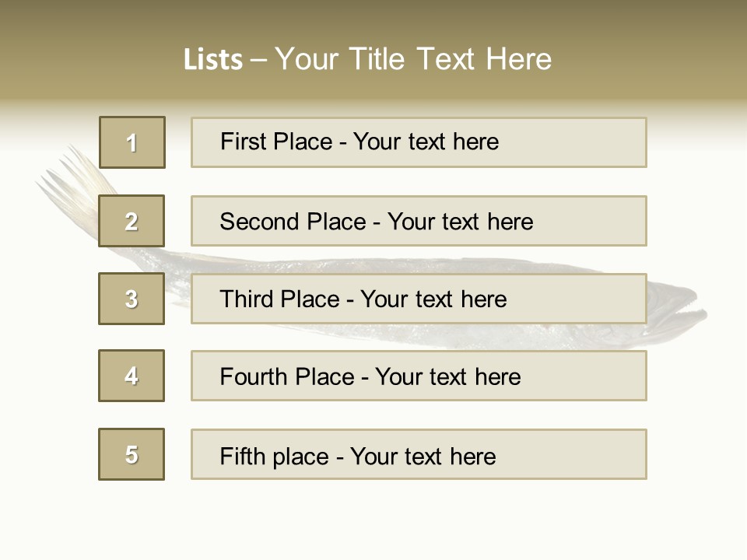
Task: Select the 'Second Place' text bar
Action: pos(419,221)
